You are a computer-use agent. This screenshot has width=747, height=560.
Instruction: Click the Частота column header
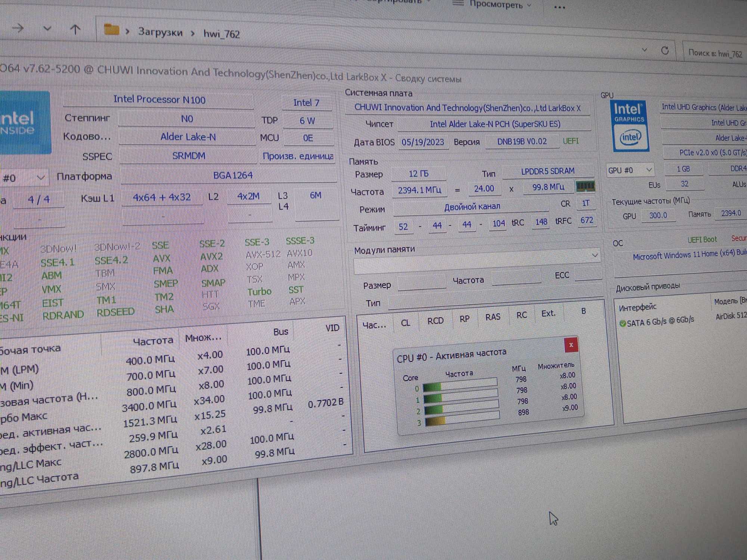pos(153,341)
